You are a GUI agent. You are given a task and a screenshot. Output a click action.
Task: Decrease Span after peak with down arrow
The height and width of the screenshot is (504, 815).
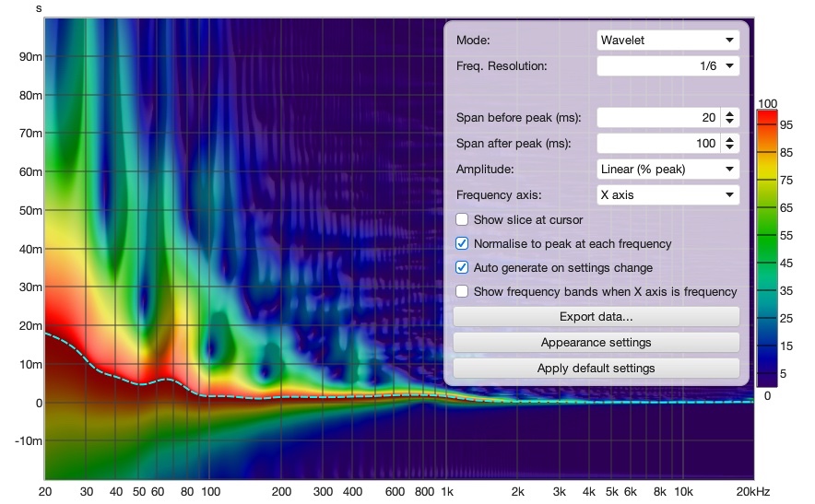click(730, 147)
